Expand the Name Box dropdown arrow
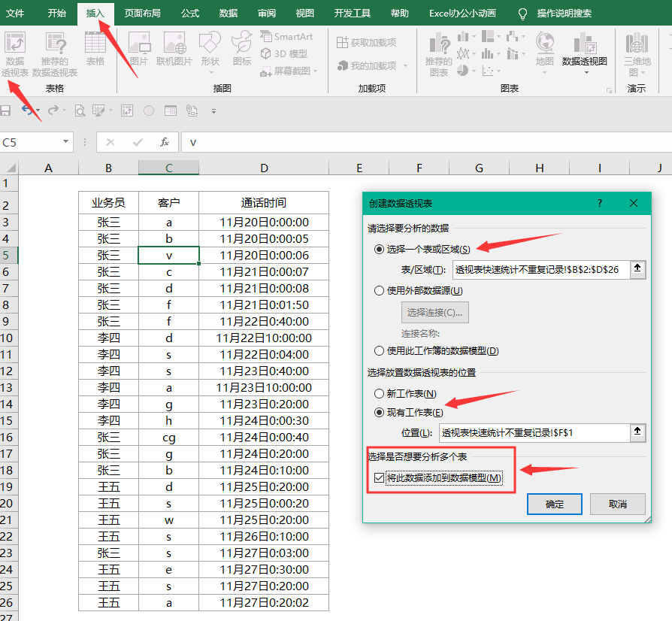Screen dimensions: 672x621 65,142
